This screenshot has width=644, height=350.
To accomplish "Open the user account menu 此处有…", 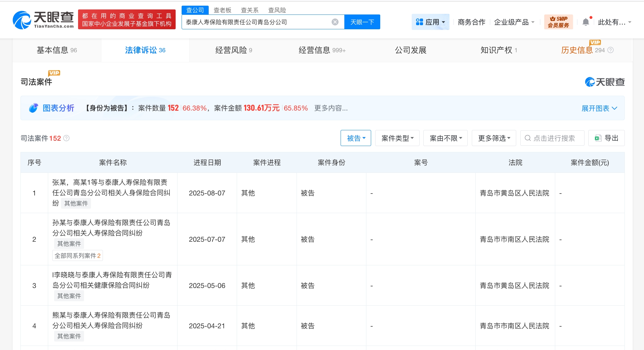I will (x=614, y=22).
